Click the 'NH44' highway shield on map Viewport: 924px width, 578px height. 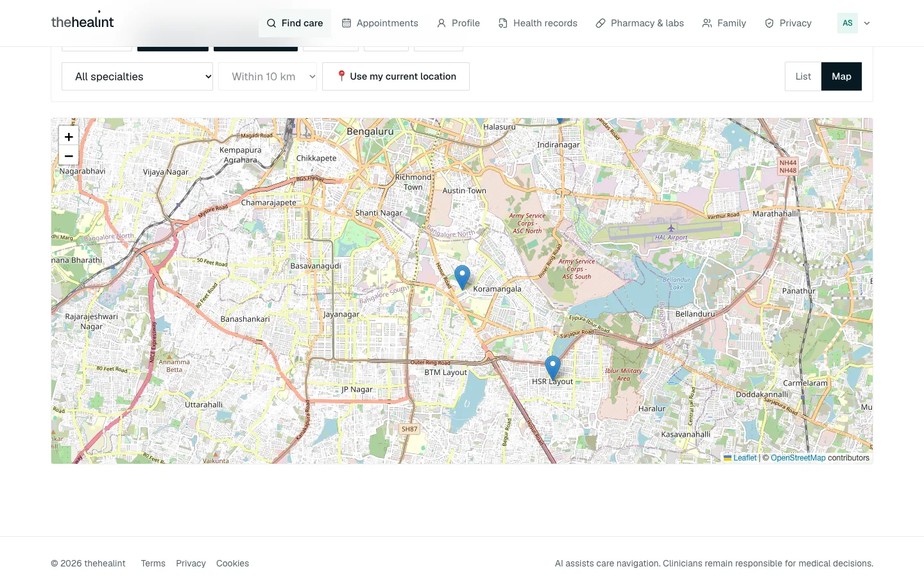click(788, 163)
